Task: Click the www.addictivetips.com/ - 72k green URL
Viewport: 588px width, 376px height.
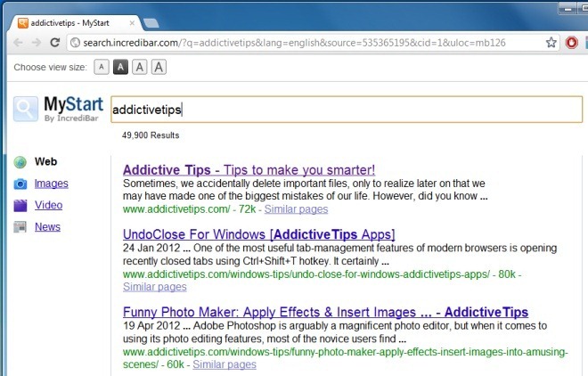Action: [190, 209]
